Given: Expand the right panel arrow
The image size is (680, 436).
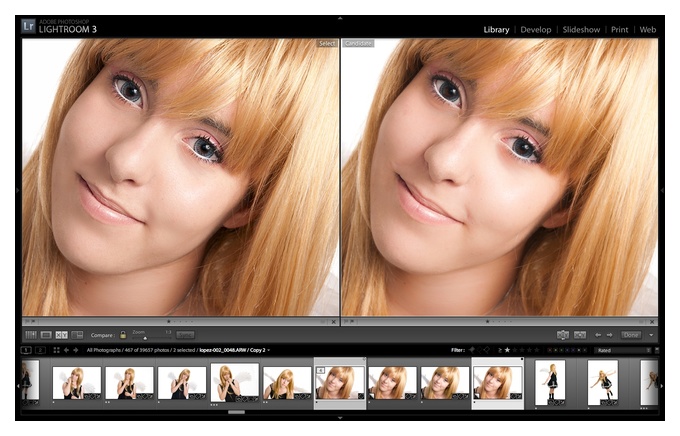Looking at the screenshot, I should point(662,190).
